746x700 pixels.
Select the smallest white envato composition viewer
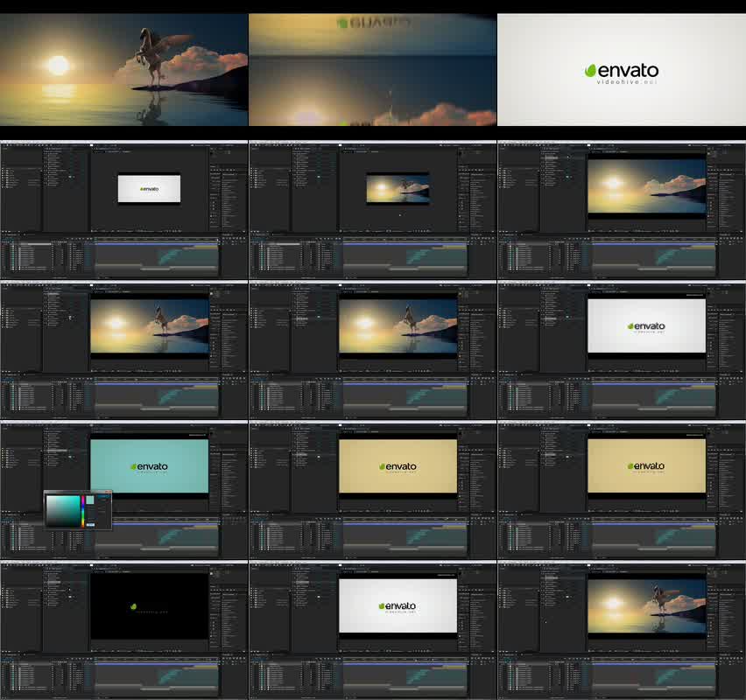point(149,188)
